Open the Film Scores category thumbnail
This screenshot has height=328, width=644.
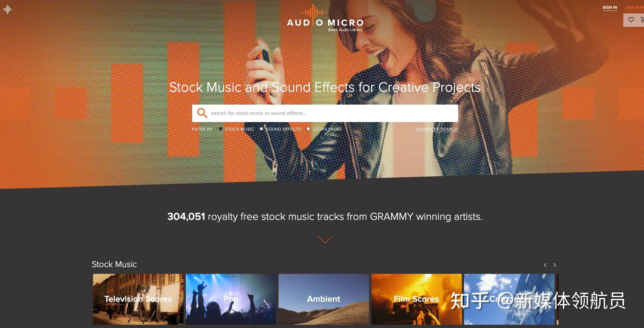tap(416, 299)
